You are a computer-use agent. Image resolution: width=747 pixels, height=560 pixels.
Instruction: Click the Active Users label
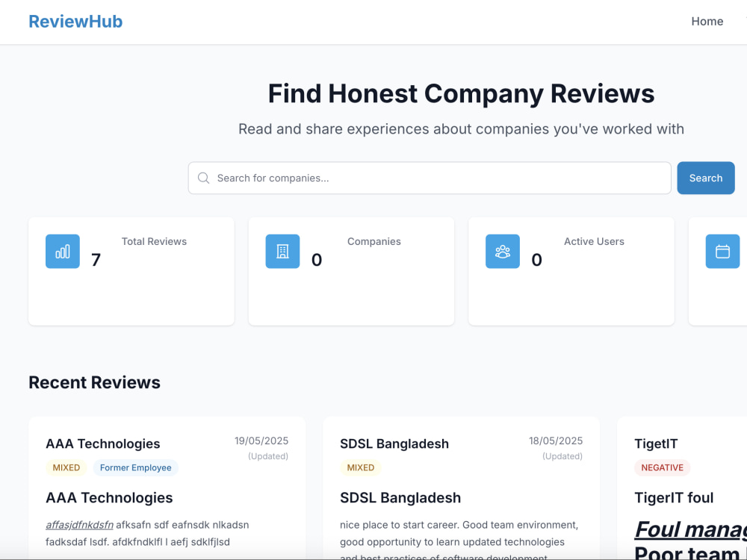(594, 241)
